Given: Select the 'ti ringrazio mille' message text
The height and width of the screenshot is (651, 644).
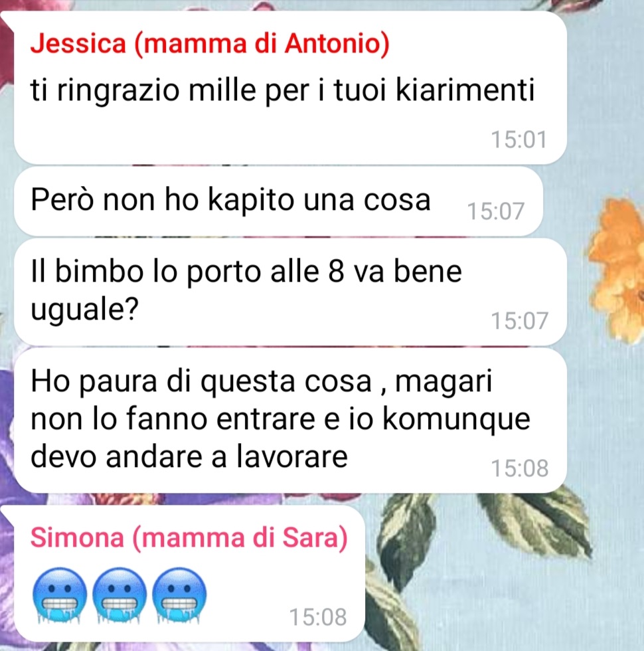Looking at the screenshot, I should (282, 90).
